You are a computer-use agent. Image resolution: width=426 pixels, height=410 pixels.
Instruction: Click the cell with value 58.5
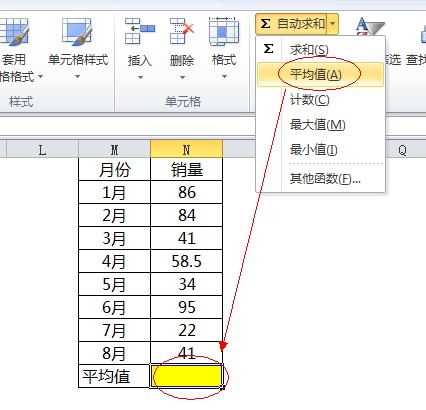[187, 261]
